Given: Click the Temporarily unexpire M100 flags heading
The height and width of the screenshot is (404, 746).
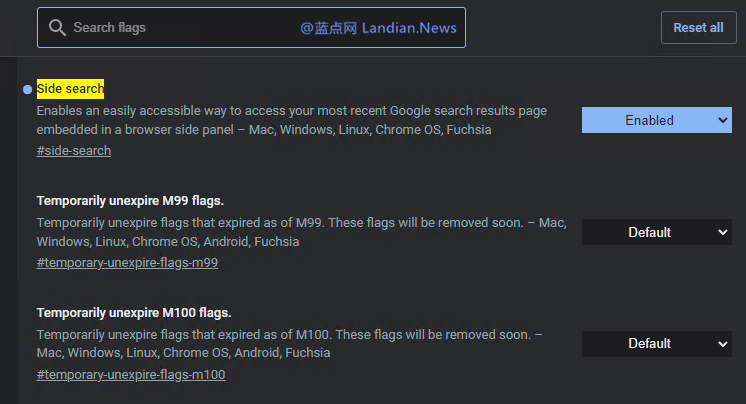Looking at the screenshot, I should 134,312.
